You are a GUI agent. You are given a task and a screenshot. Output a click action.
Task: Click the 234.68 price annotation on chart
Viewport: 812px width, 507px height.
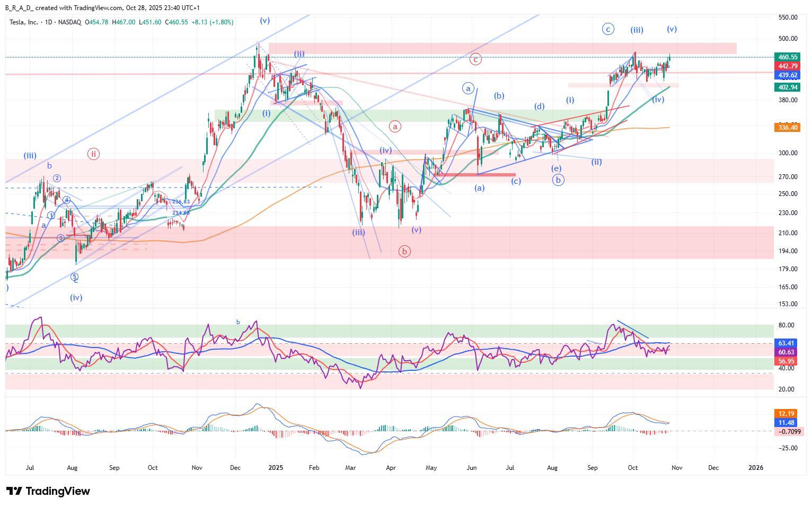[181, 213]
